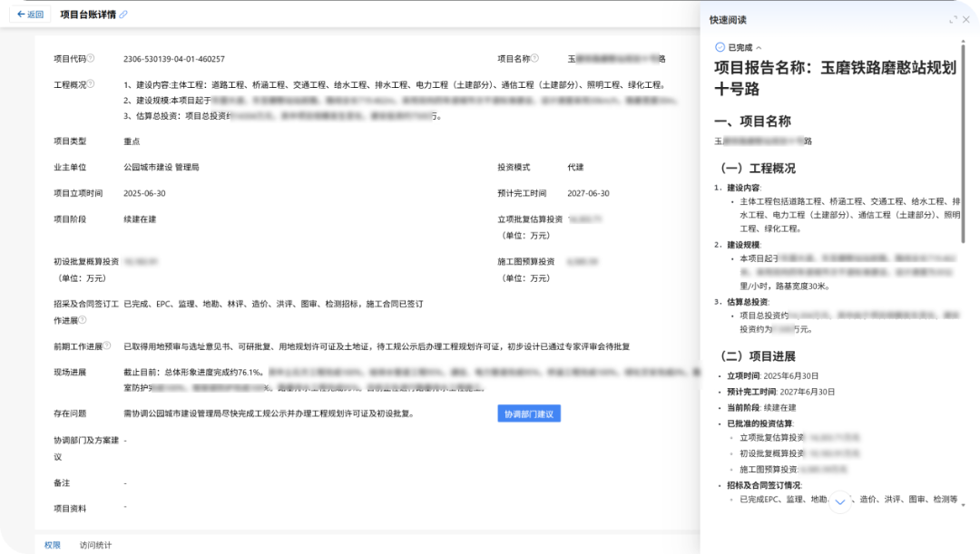Click the scroll-down arrow in reading panel

point(840,501)
